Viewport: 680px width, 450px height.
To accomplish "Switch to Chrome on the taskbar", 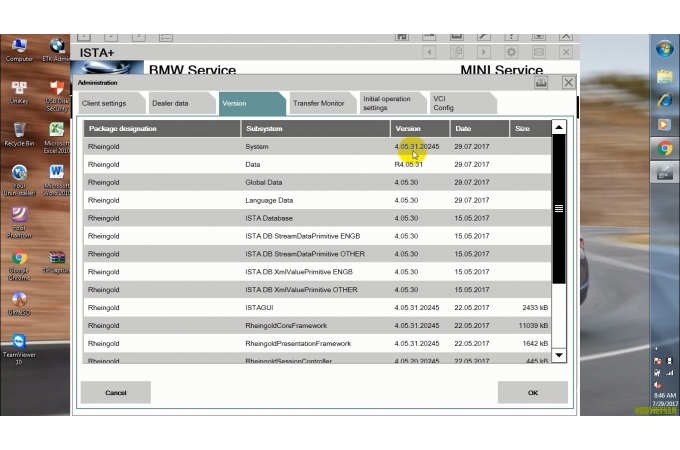I will pyautogui.click(x=664, y=148).
